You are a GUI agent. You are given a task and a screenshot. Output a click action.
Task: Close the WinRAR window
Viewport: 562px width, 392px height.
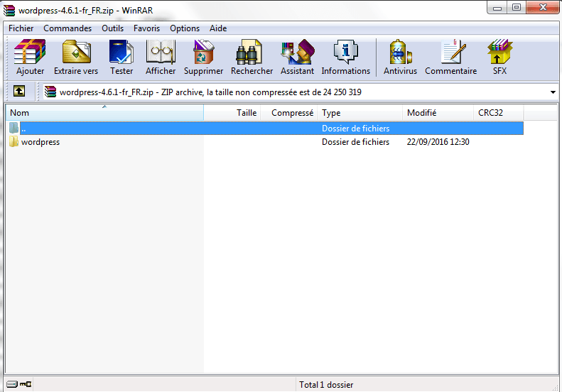(543, 8)
